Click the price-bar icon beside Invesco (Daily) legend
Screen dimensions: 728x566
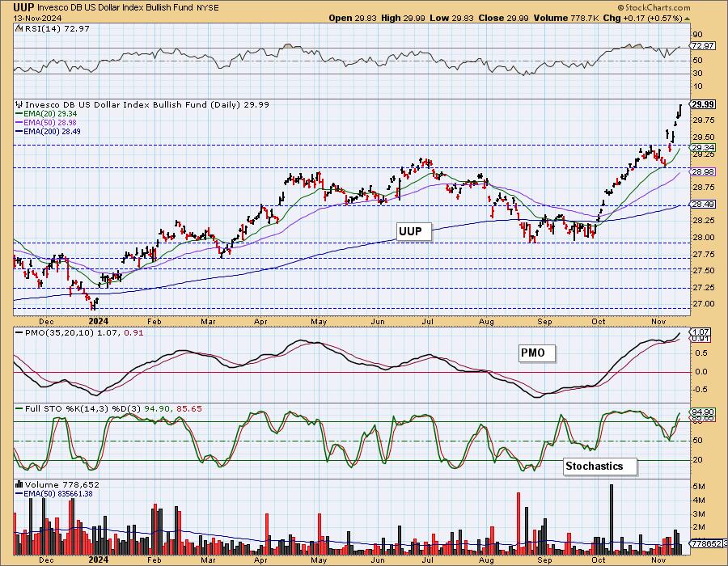[x=19, y=104]
